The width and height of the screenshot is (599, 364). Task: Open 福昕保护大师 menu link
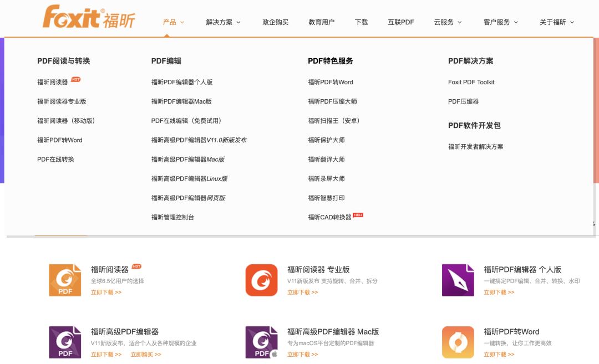click(x=326, y=140)
